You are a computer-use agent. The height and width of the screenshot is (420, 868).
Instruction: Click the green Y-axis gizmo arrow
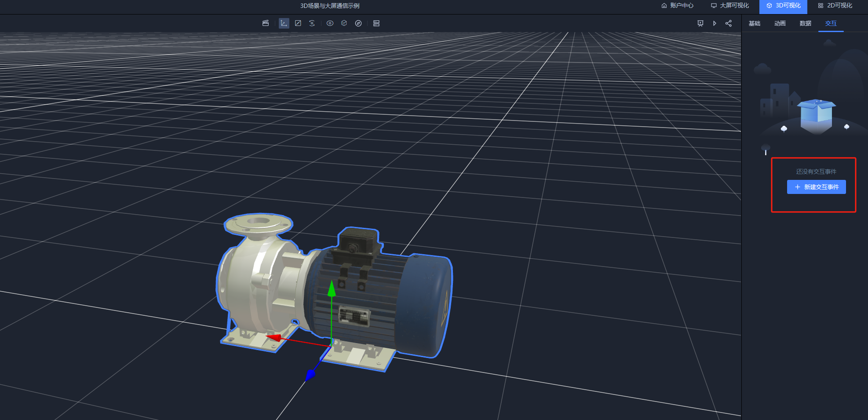(332, 289)
